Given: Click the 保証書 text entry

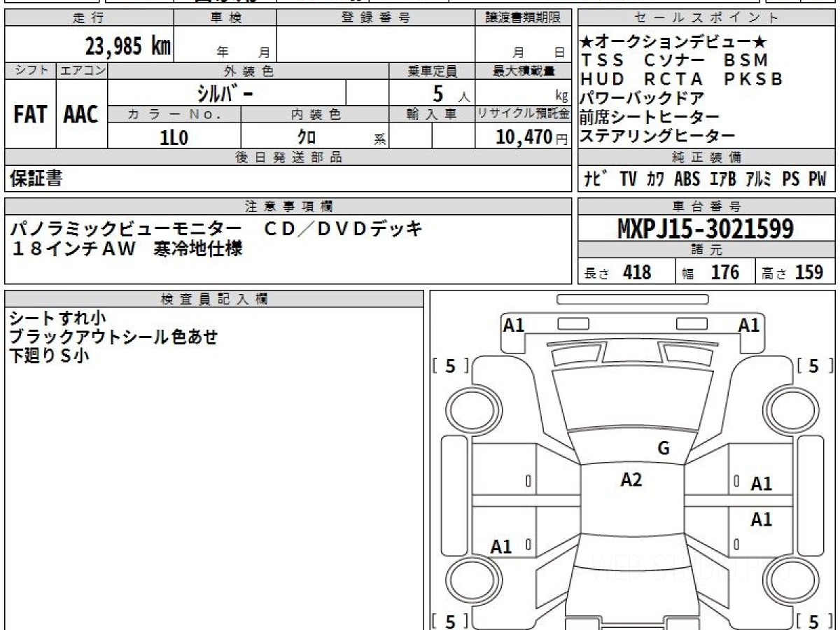Looking at the screenshot, I should [x=36, y=178].
